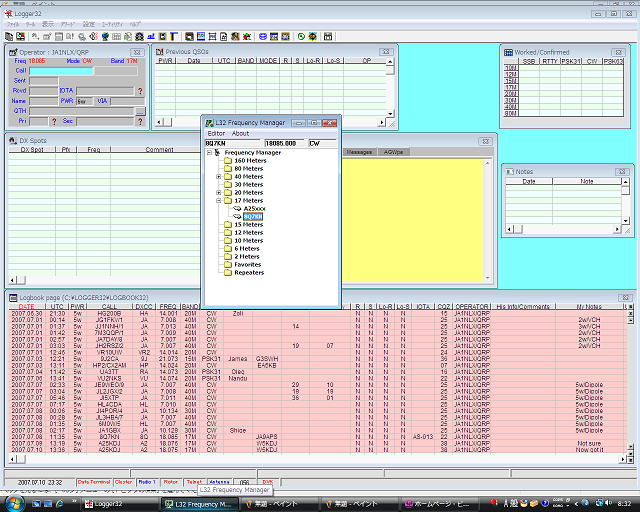Click the first toolbar icon showing stacked pages
640x512 pixels.
point(9,37)
